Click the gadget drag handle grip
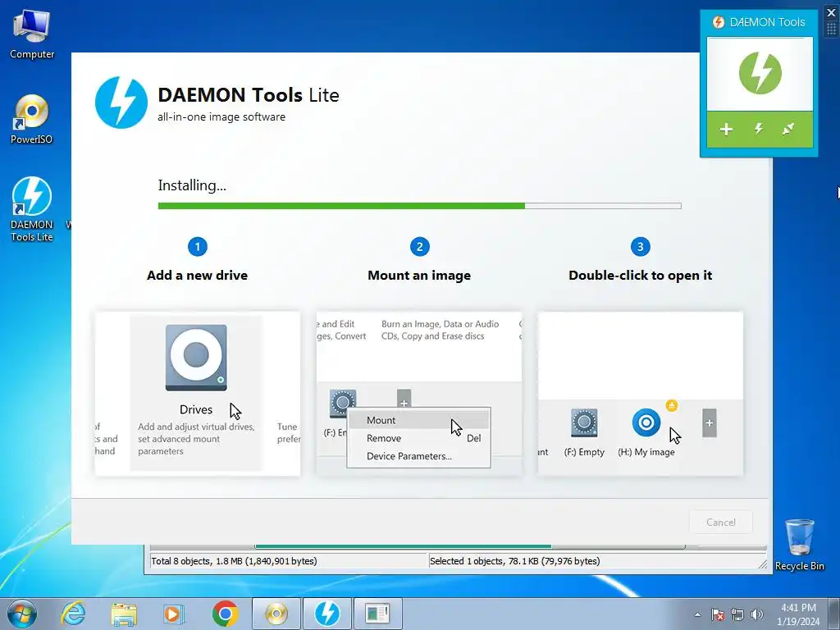Image resolution: width=840 pixels, height=630 pixels. [832, 29]
